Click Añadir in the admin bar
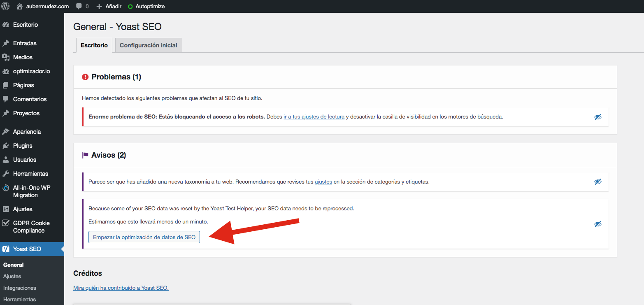The width and height of the screenshot is (644, 305). [113, 7]
